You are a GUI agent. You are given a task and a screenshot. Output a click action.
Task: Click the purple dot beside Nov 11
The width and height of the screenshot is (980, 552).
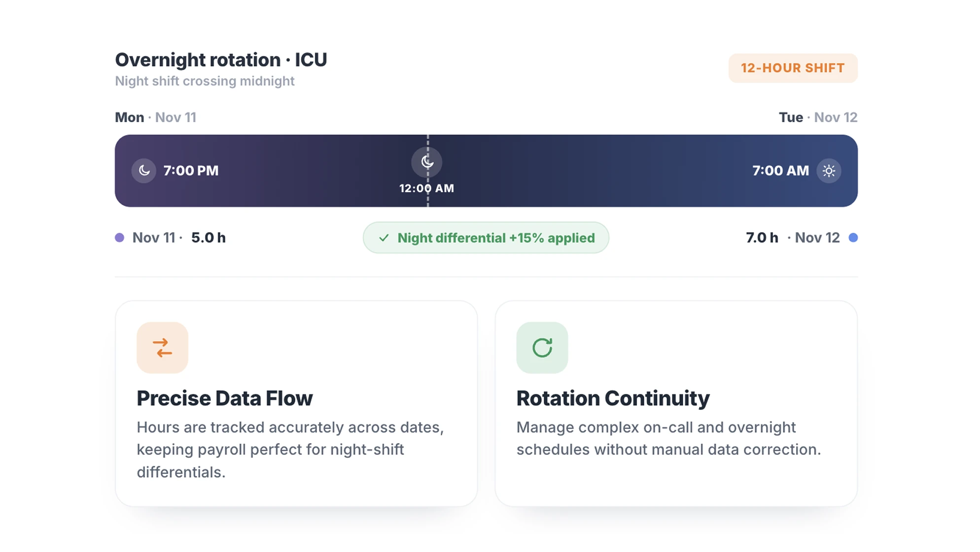point(119,238)
